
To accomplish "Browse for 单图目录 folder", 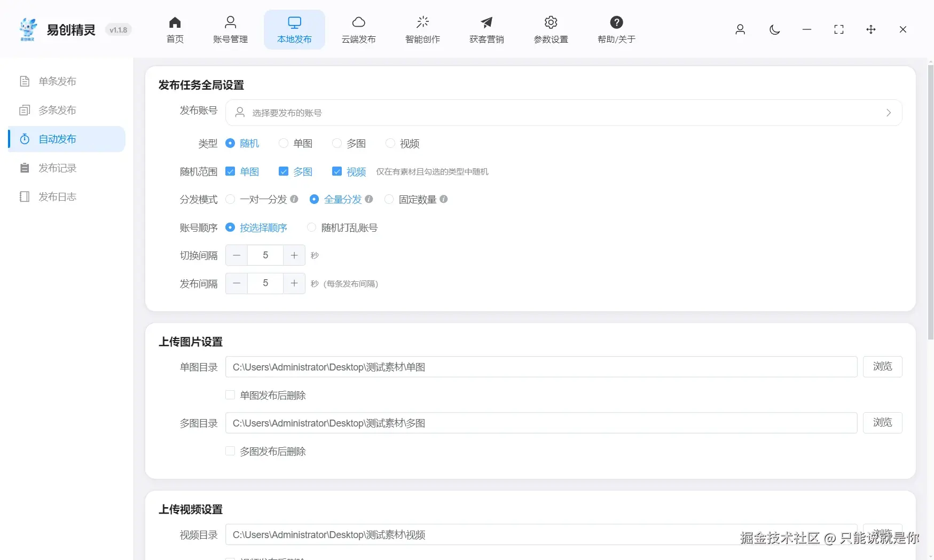I will tap(882, 367).
